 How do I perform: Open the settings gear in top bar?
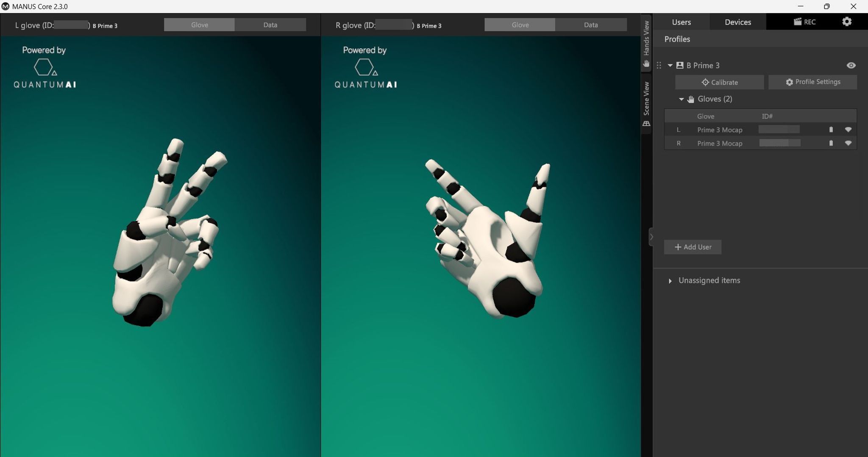[x=846, y=22]
